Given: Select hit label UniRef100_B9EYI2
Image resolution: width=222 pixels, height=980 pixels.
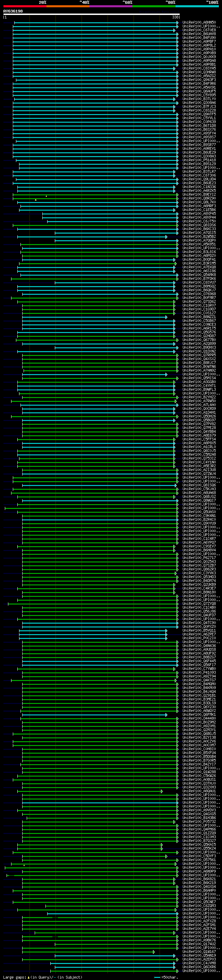Looking at the screenshot, I should coord(199,195).
